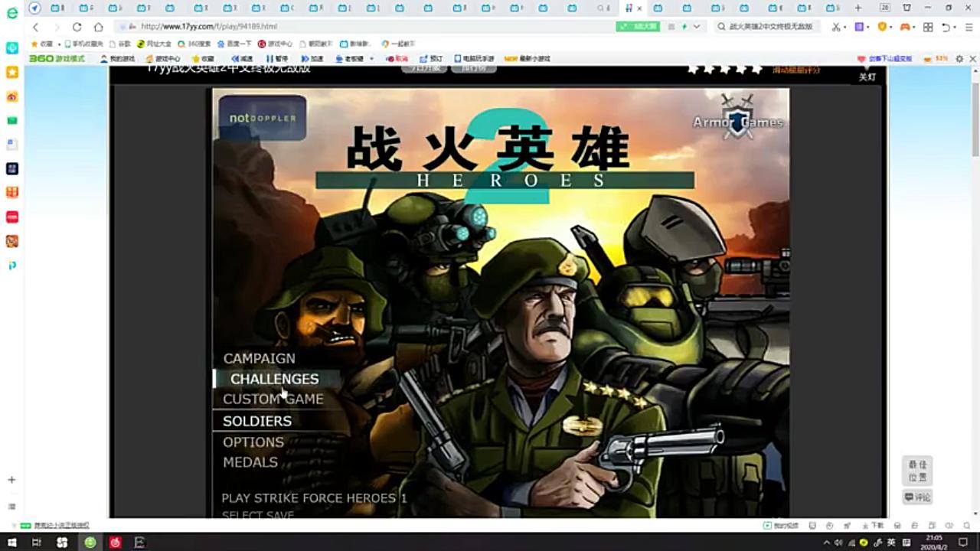
Task: Close the active browser tab
Action: point(639,8)
